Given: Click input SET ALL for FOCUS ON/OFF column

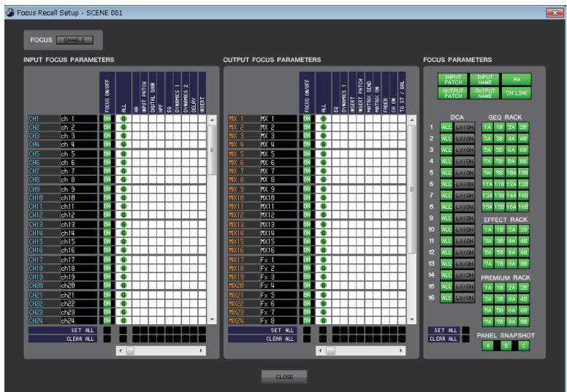Looking at the screenshot, I should pyautogui.click(x=107, y=330).
